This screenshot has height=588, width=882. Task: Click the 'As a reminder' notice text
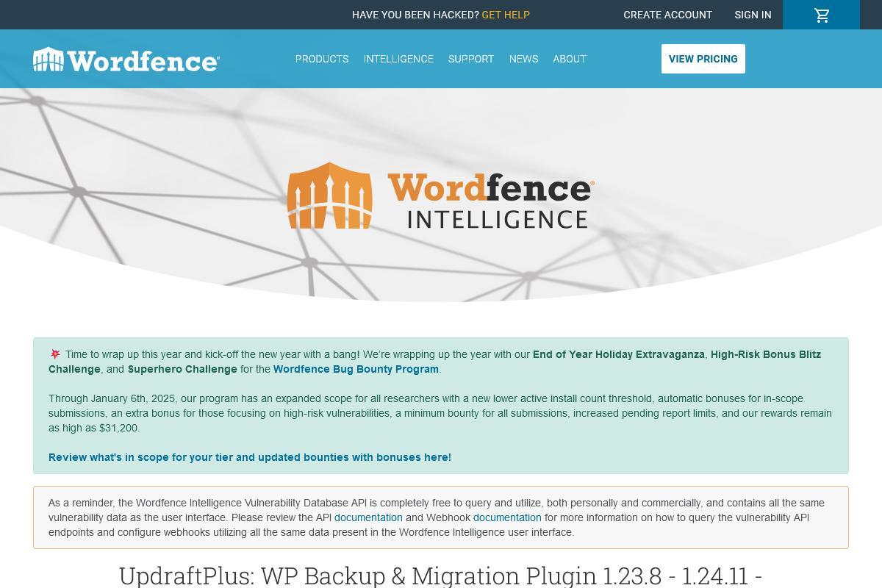click(x=437, y=517)
